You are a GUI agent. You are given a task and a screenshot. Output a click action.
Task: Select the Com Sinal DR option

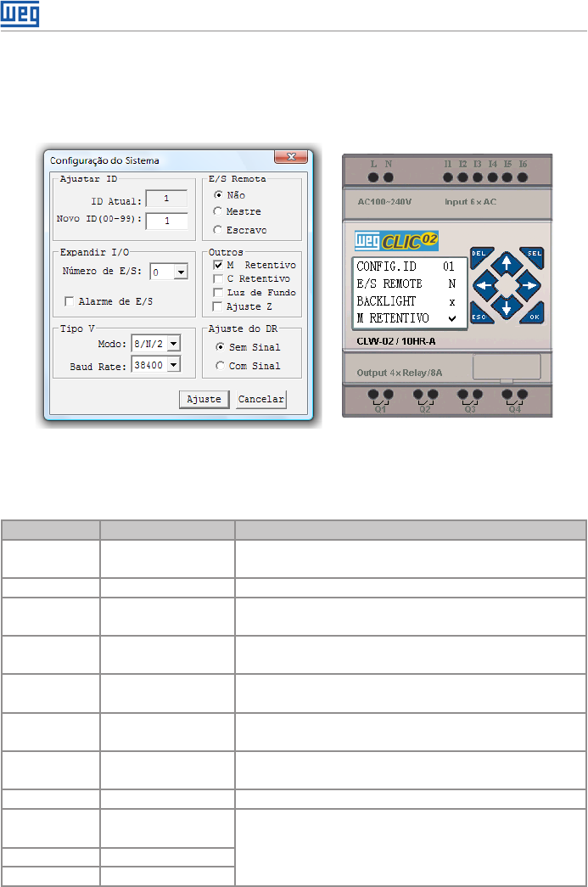coord(220,366)
